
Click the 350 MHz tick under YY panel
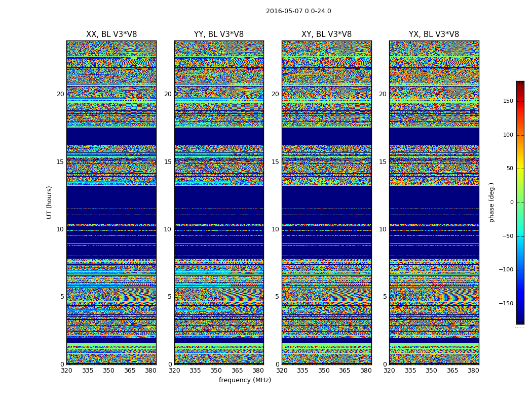pyautogui.click(x=216, y=371)
